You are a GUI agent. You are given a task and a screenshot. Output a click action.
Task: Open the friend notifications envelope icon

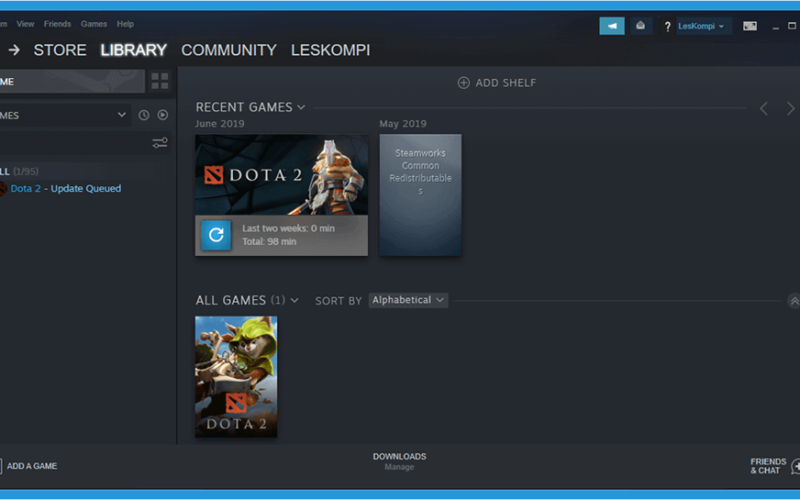coord(640,26)
